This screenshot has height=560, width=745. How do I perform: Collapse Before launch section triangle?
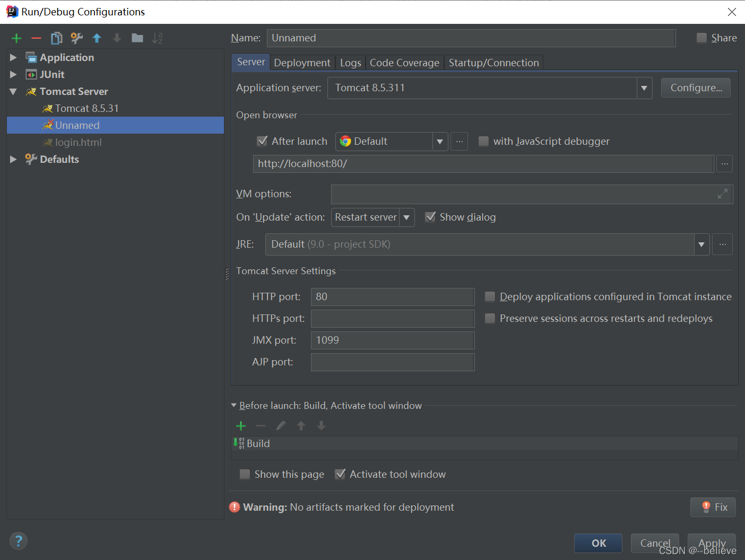234,406
